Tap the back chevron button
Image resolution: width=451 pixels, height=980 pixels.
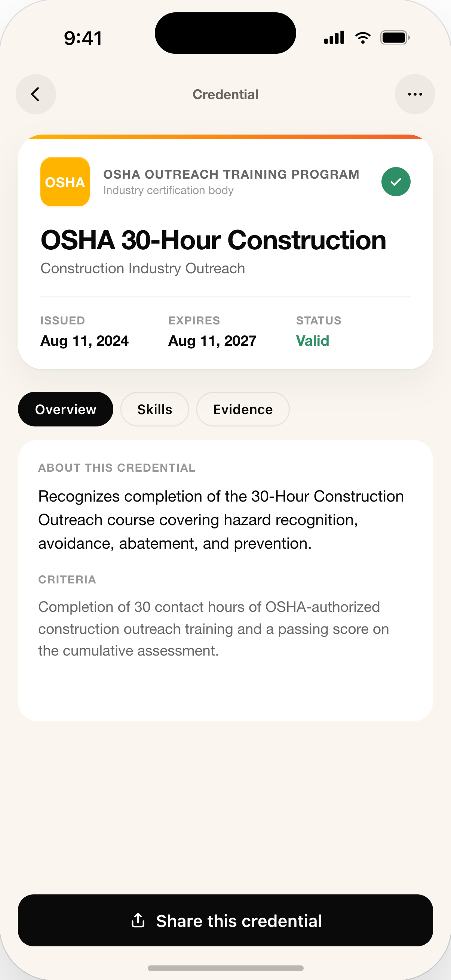(36, 94)
